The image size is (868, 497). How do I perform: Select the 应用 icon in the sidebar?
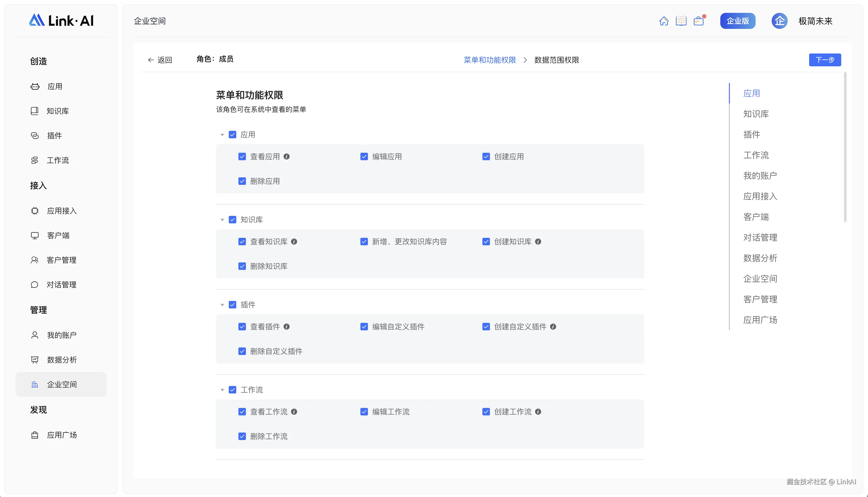(x=35, y=86)
